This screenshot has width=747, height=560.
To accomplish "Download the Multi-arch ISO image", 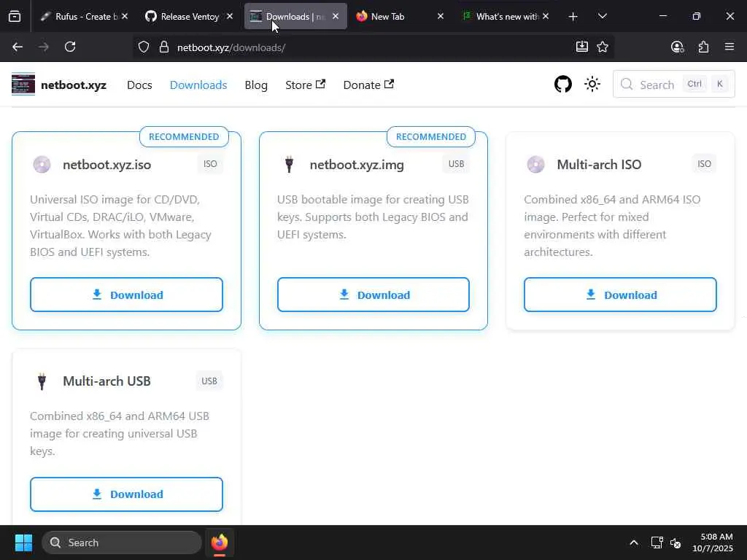I will coord(620,295).
